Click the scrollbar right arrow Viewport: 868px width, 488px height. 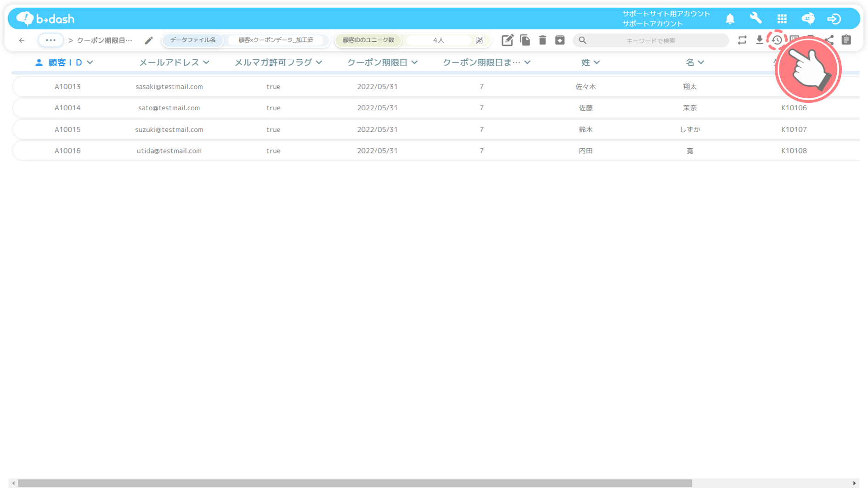click(x=854, y=483)
